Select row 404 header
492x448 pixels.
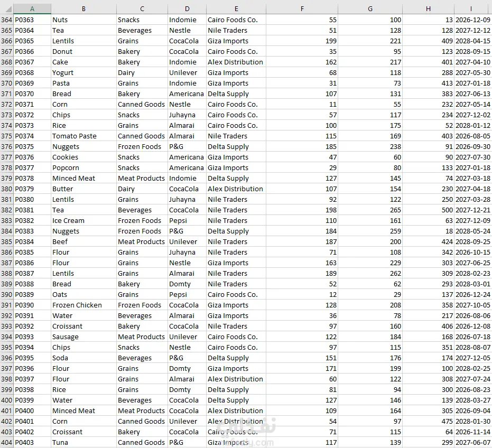(6, 442)
